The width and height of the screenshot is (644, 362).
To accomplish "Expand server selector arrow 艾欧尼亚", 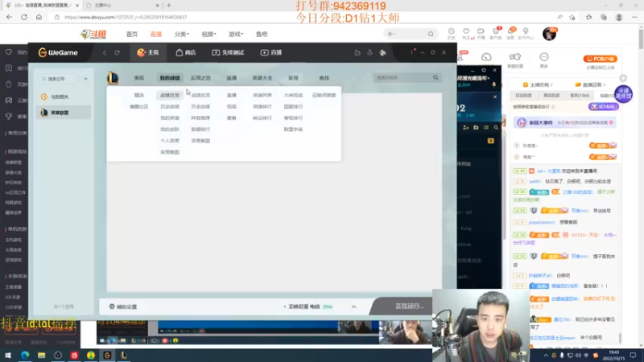I will click(353, 306).
